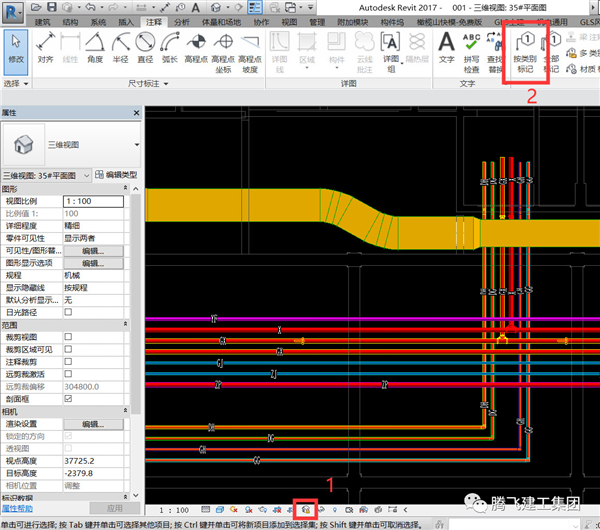Image resolution: width=600 pixels, height=530 pixels.
Task: Check the 日光路径 sun path checkbox
Action: click(x=68, y=313)
